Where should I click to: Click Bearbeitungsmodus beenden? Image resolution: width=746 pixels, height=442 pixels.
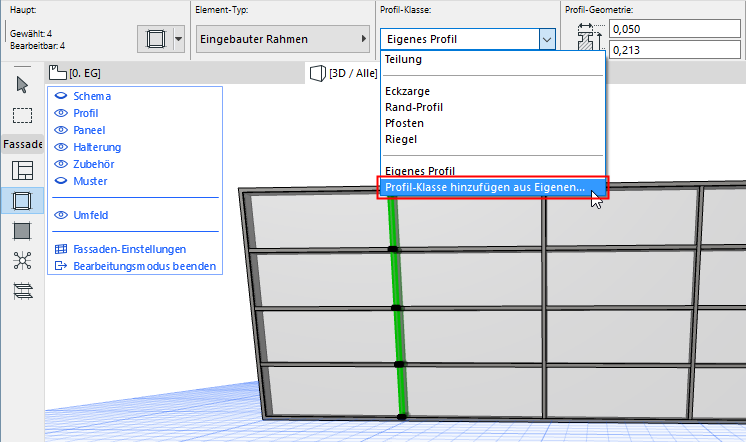(145, 266)
